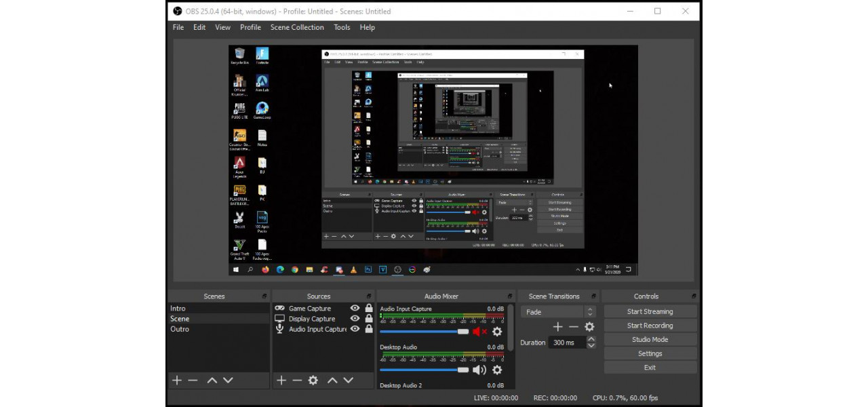Click the OBS logo in title bar
Screen dimensions: 868x407
point(178,11)
